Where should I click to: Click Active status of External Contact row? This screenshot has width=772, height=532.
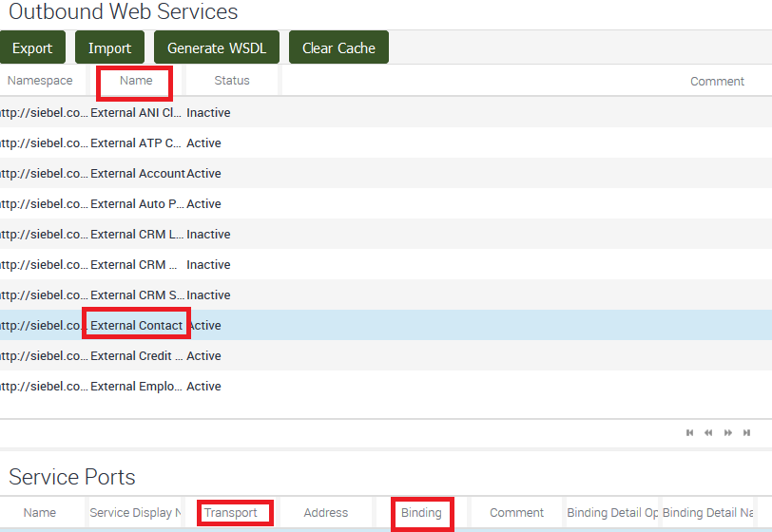[205, 326]
